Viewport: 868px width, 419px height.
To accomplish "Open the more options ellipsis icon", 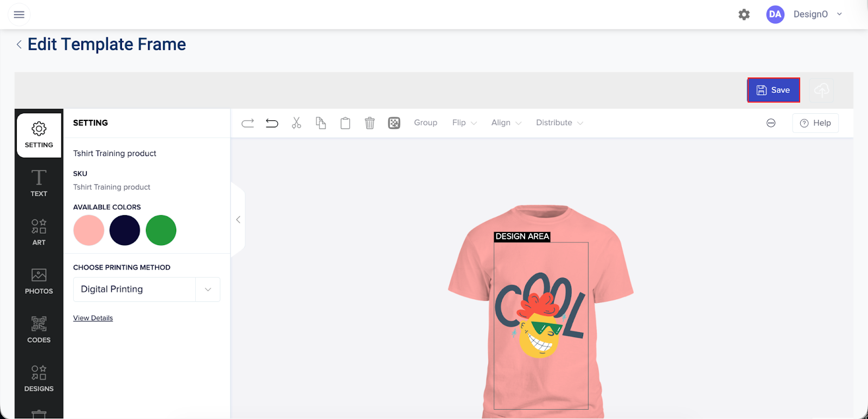I will point(771,123).
